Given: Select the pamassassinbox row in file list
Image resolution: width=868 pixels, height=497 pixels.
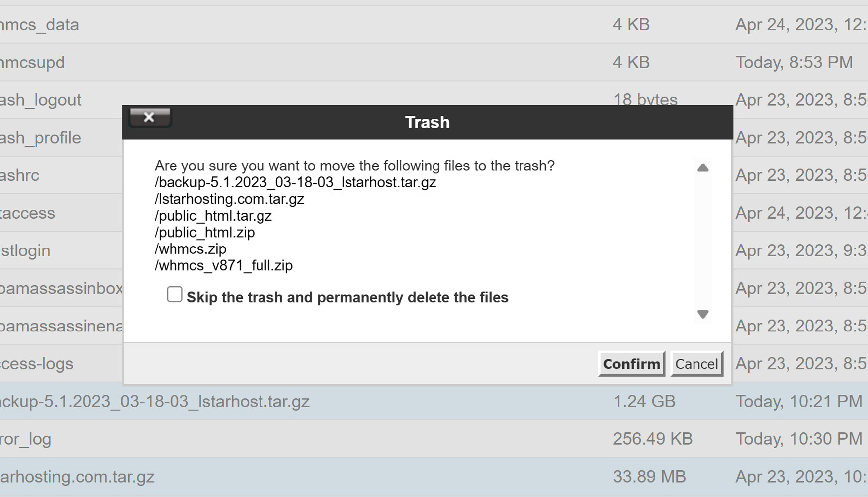Looking at the screenshot, I should (x=61, y=288).
